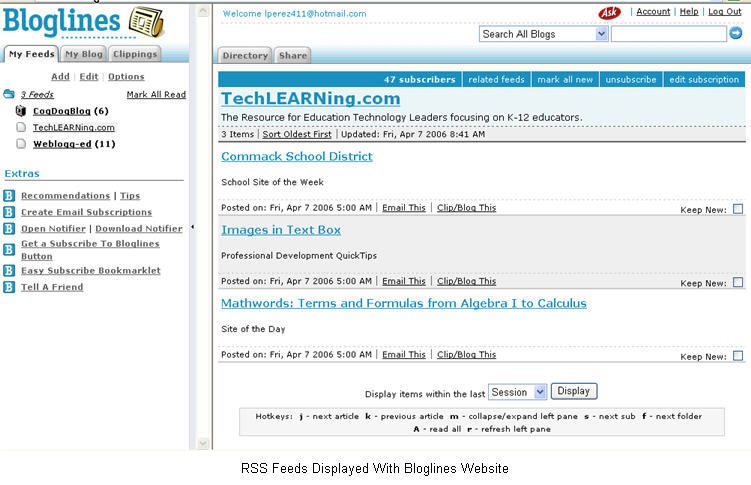
Task: Click mark all new
Action: click(x=565, y=79)
